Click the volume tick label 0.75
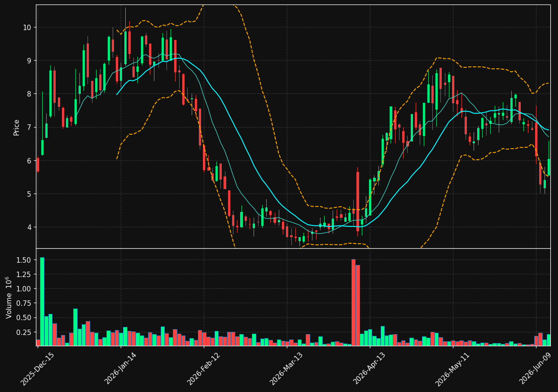The image size is (558, 392). [24, 303]
